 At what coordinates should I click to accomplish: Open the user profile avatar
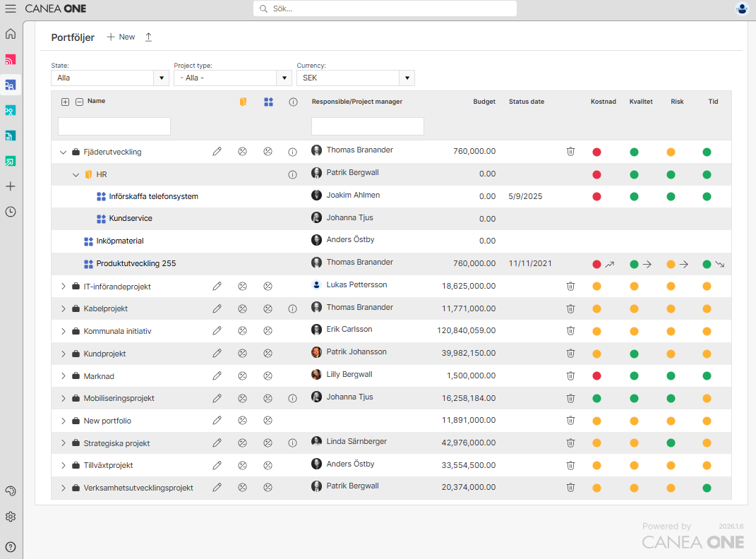point(742,8)
